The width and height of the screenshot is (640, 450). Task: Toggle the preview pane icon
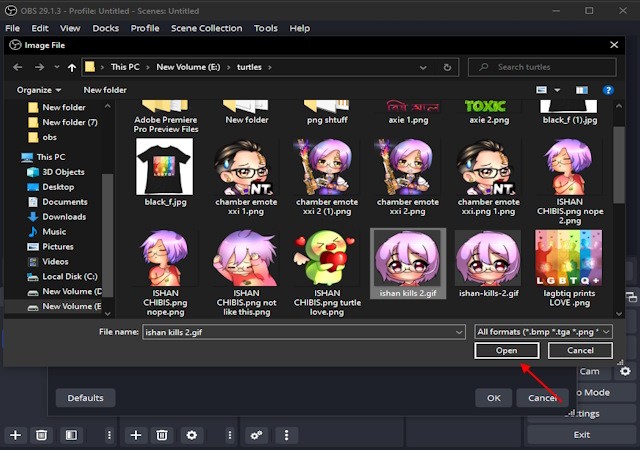click(x=582, y=90)
